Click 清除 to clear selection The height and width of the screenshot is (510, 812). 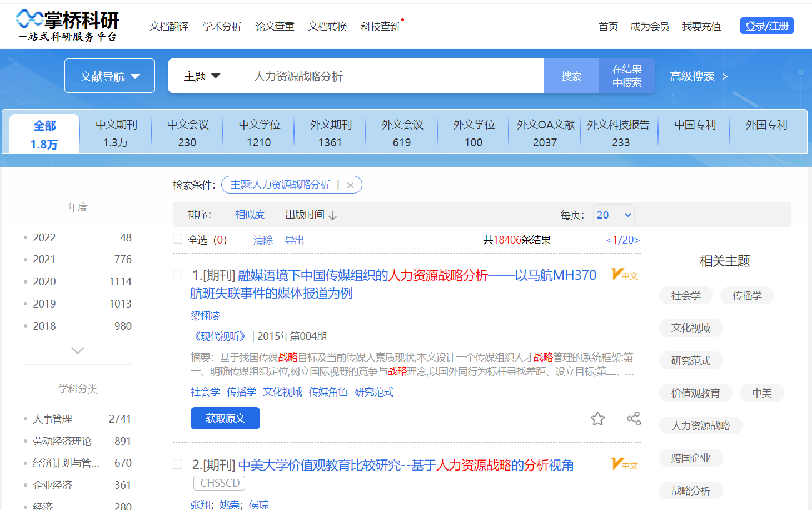tap(263, 240)
